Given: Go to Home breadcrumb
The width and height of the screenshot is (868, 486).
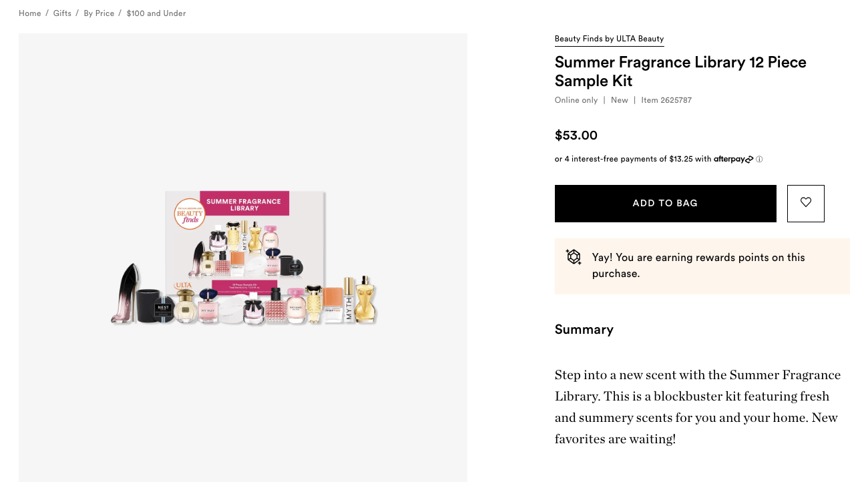Looking at the screenshot, I should 30,13.
